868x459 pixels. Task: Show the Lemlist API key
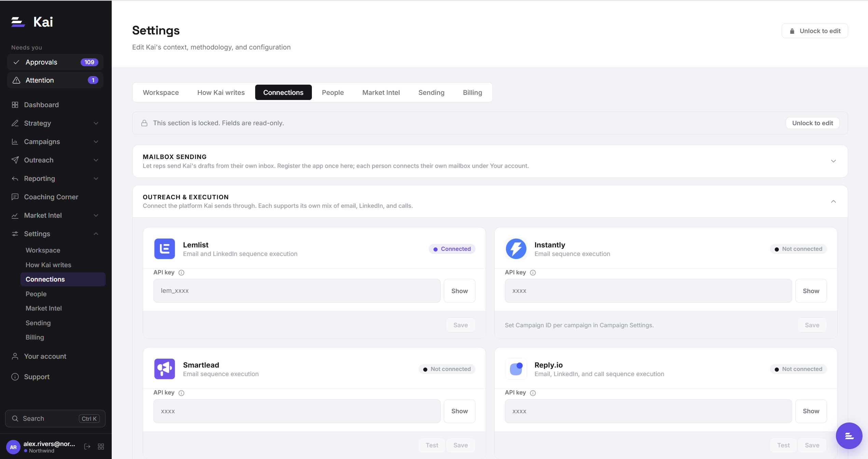[x=459, y=291]
